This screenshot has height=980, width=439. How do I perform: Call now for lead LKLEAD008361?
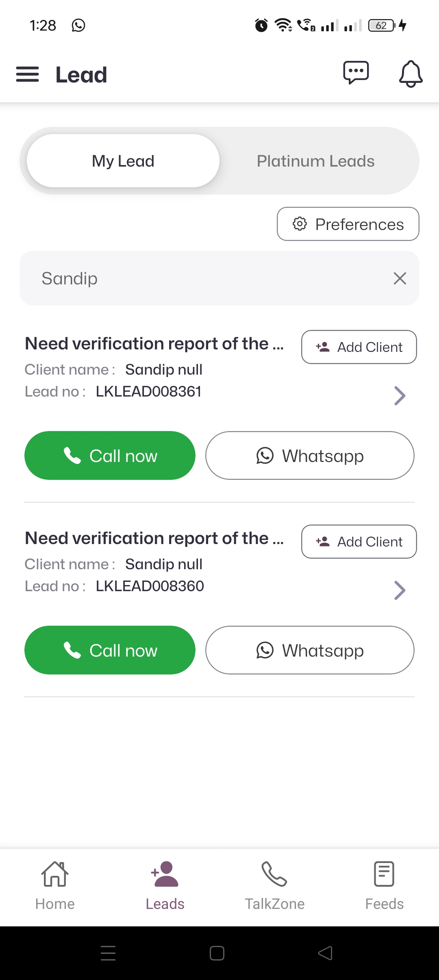click(x=110, y=455)
